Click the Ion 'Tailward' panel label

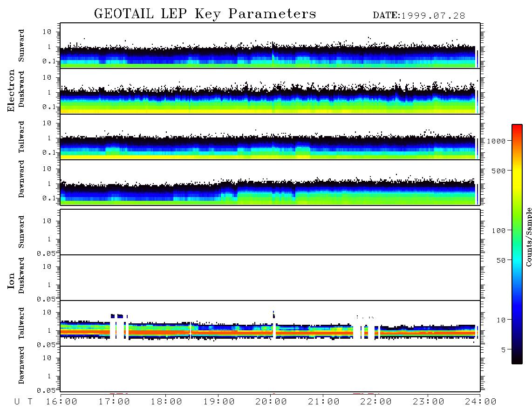[21, 323]
